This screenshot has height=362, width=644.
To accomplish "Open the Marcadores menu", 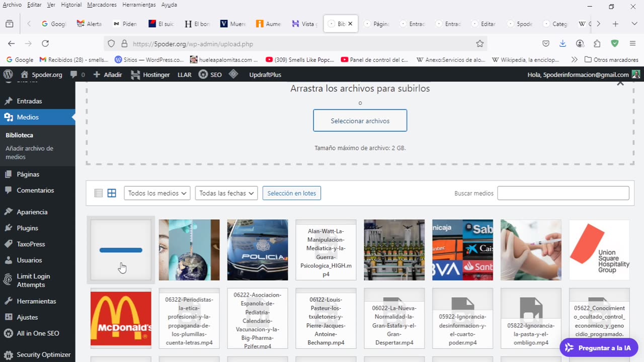I will point(102,5).
